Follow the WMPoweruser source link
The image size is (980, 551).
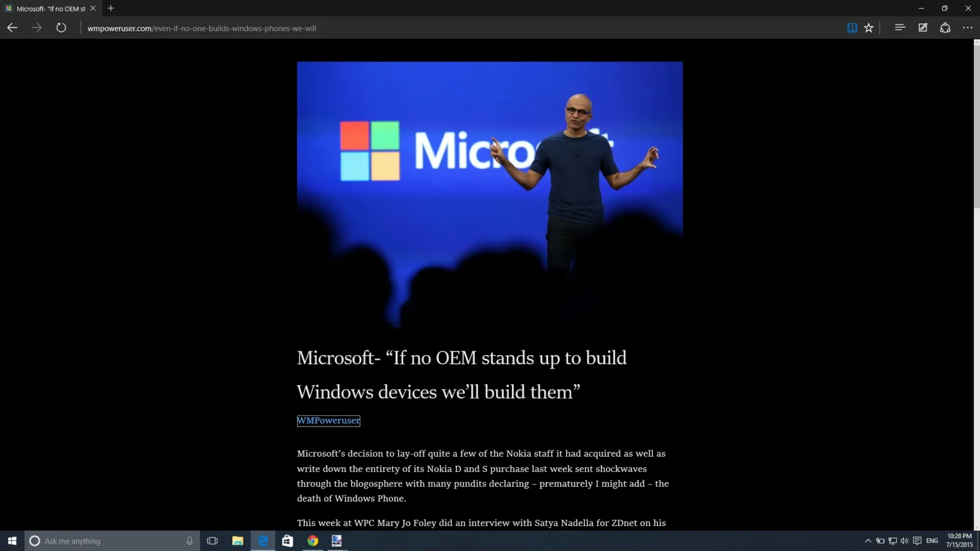tap(328, 421)
